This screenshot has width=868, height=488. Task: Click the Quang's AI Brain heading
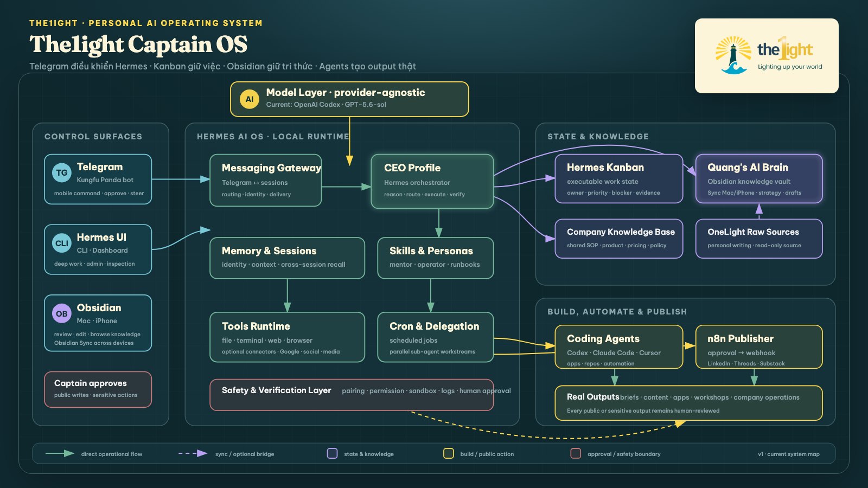click(748, 168)
